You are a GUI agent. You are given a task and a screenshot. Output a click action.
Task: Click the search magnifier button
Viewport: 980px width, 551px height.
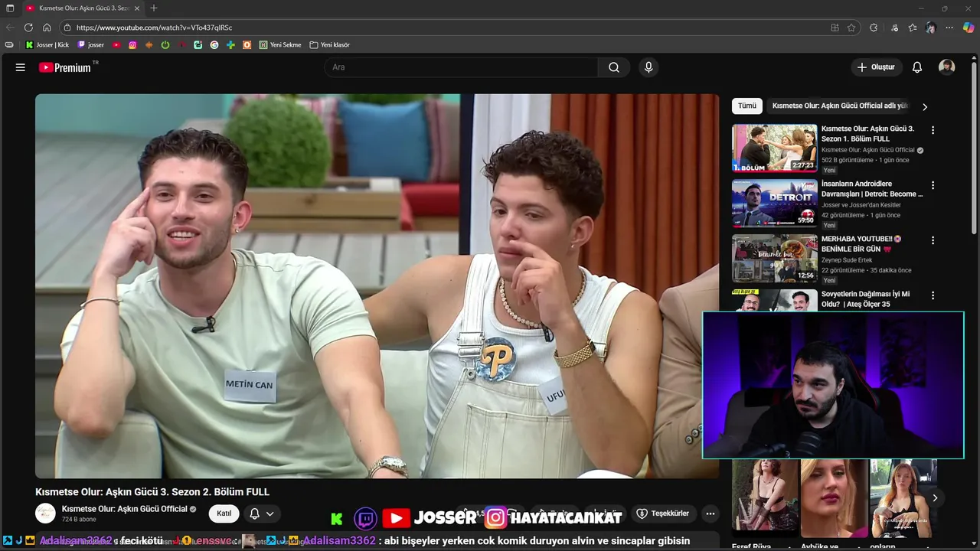pyautogui.click(x=614, y=67)
